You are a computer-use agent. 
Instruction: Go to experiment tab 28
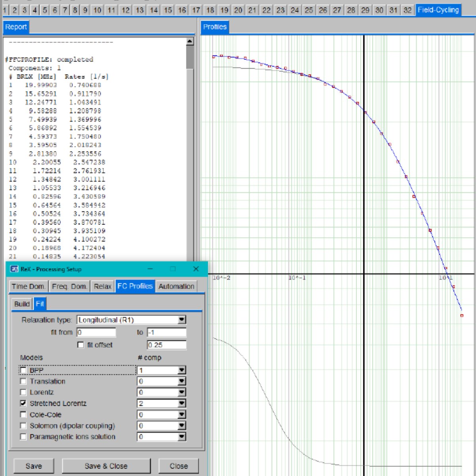(351, 10)
